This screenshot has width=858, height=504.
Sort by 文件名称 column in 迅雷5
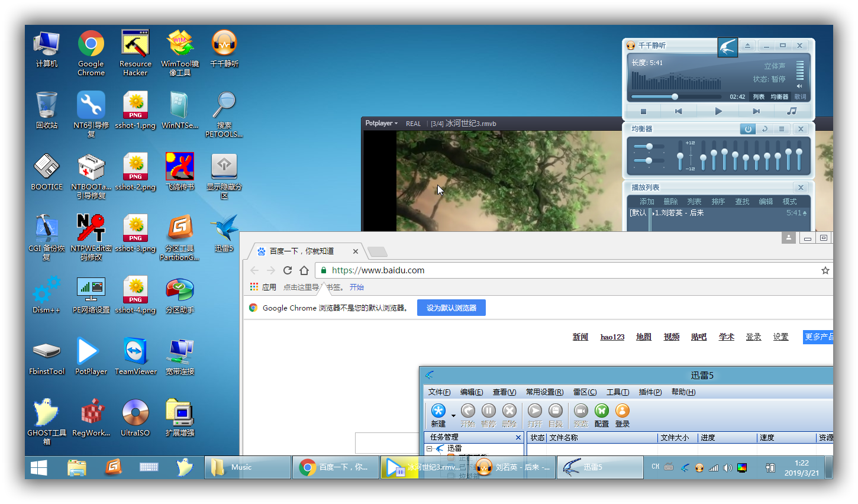click(x=602, y=438)
